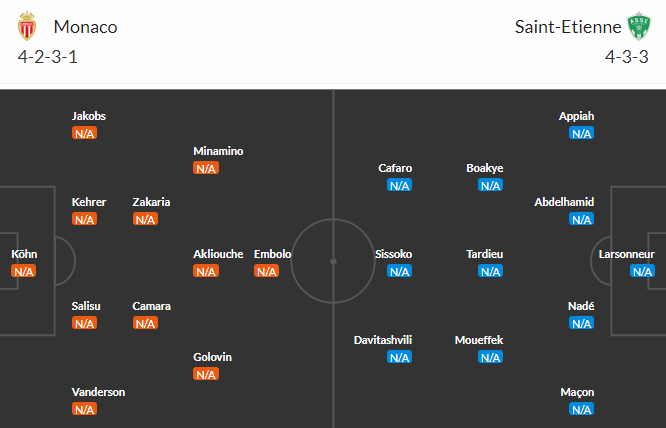Select player Minamino on the pitch

[218, 151]
